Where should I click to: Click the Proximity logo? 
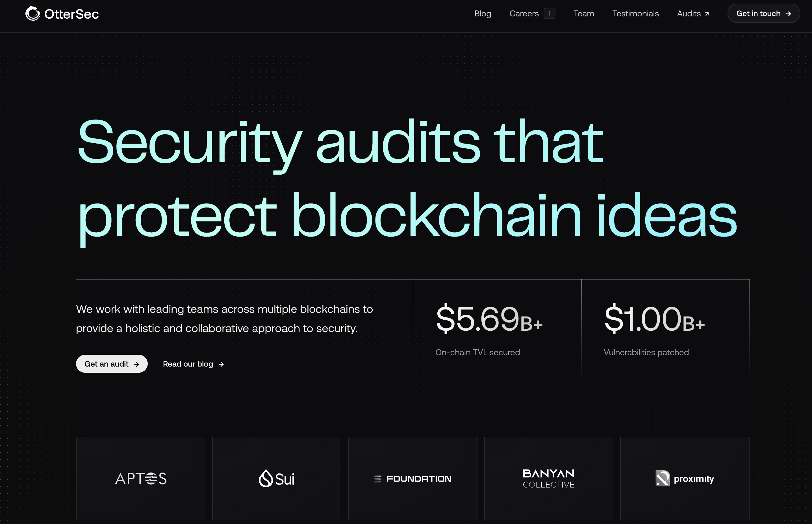pos(685,478)
